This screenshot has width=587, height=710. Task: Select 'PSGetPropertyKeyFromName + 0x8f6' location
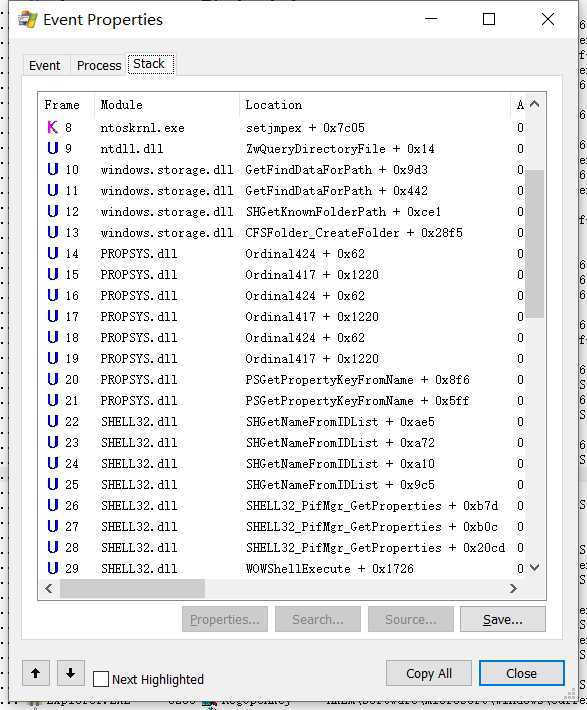click(x=357, y=379)
